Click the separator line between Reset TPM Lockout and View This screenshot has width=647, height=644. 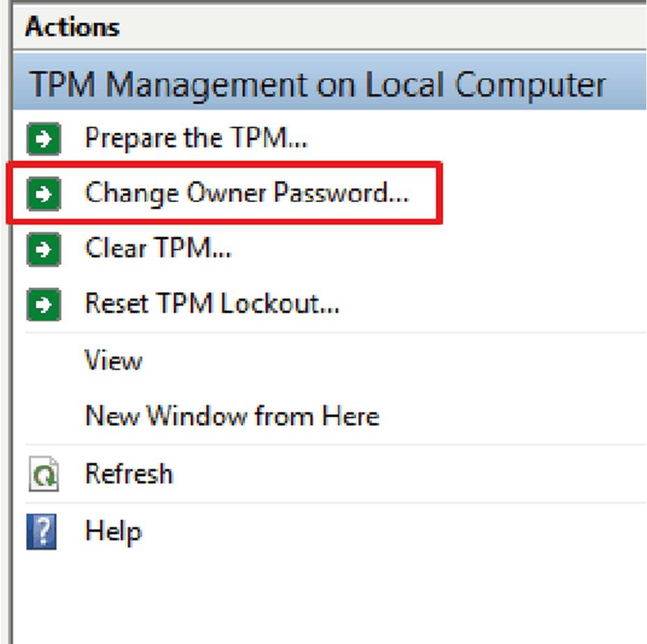334,333
